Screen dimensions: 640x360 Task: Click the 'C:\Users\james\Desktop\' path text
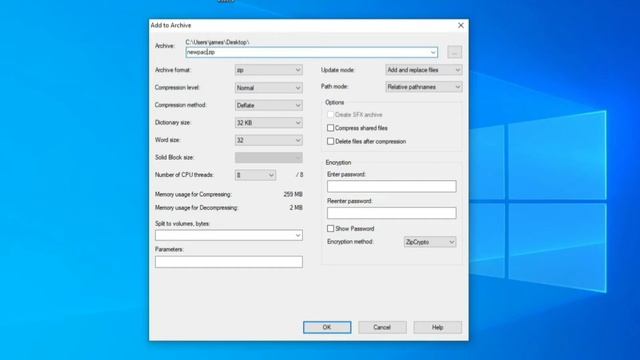[217, 42]
